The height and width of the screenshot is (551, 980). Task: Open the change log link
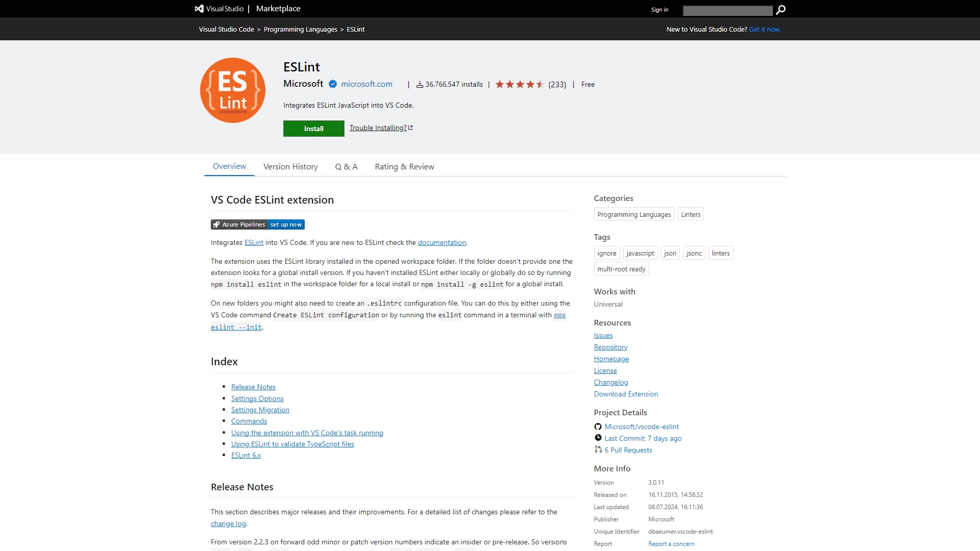[x=228, y=523]
